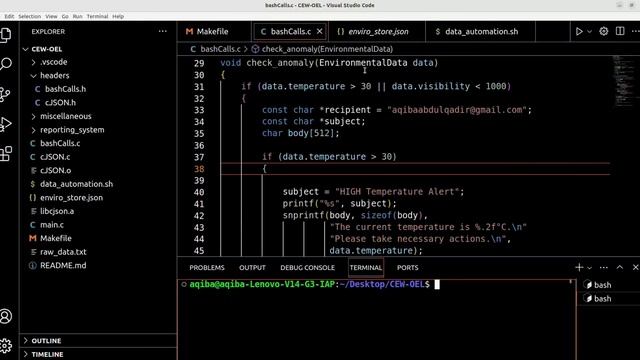Select the TERMINAL panel tab

coord(366,268)
